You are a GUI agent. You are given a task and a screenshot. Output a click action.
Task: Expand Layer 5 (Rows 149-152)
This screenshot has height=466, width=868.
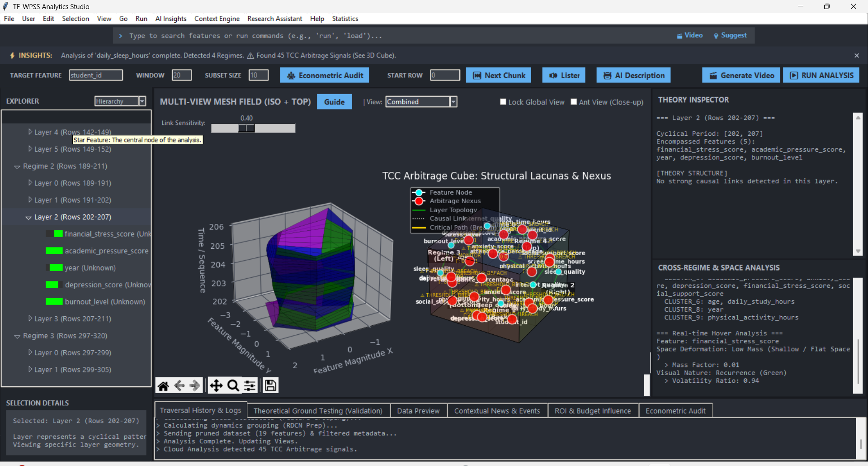point(30,149)
